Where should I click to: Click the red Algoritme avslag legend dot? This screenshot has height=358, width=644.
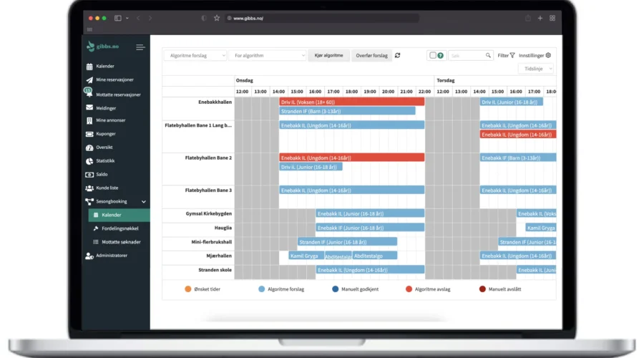point(409,289)
